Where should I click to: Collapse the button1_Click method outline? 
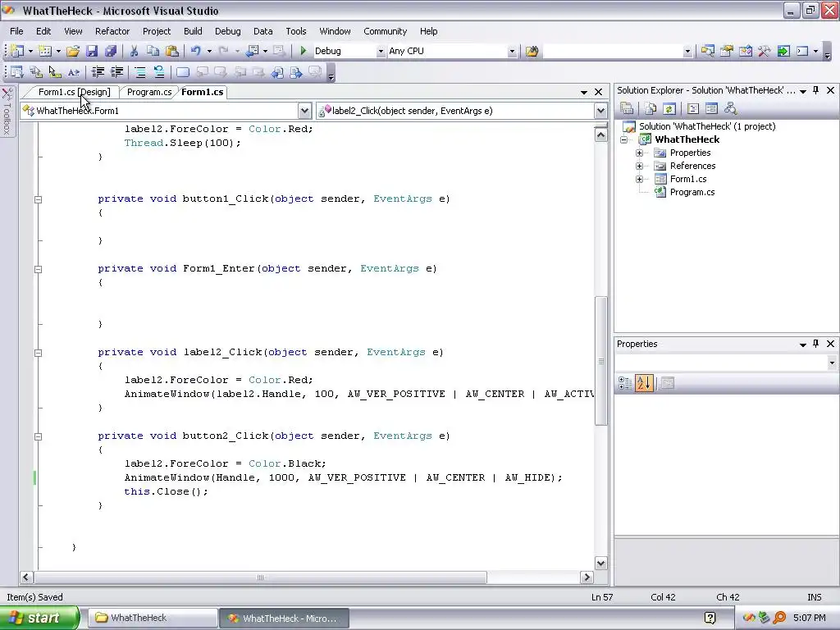38,199
